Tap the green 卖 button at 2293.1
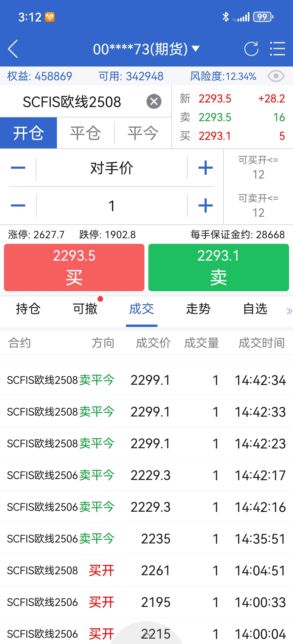The height and width of the screenshot is (644, 293). click(219, 267)
